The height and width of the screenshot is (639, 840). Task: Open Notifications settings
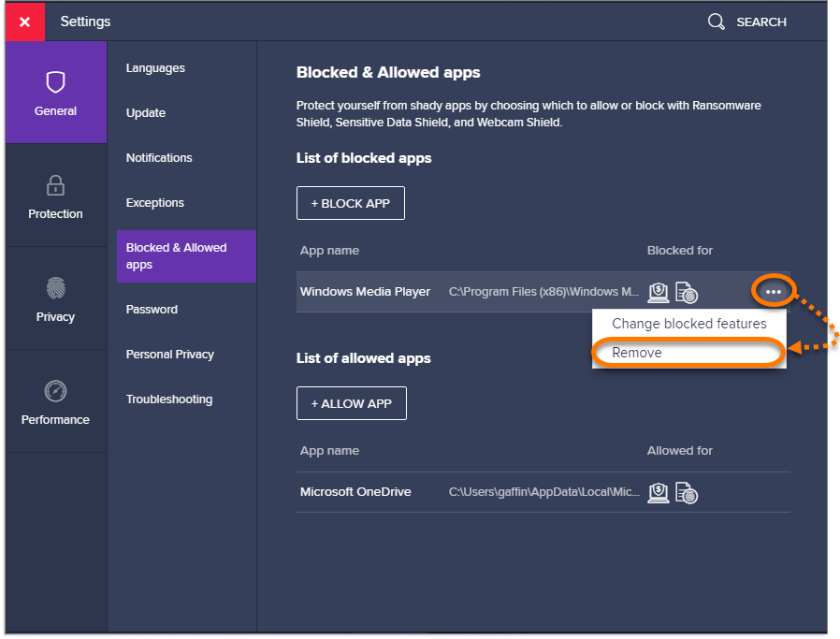(159, 158)
